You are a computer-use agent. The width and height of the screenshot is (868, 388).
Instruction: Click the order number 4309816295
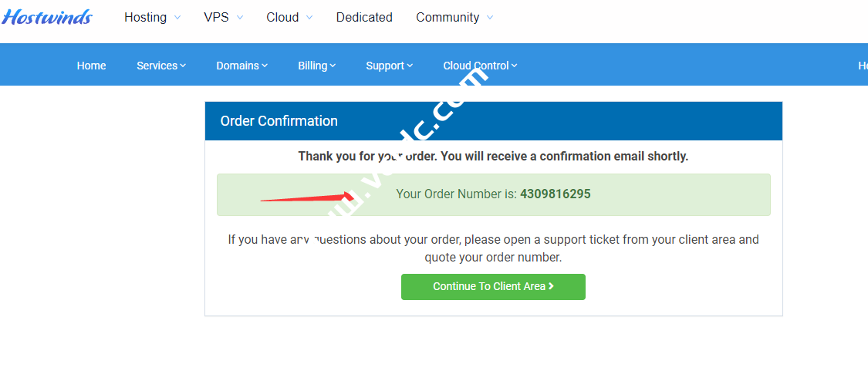(556, 194)
